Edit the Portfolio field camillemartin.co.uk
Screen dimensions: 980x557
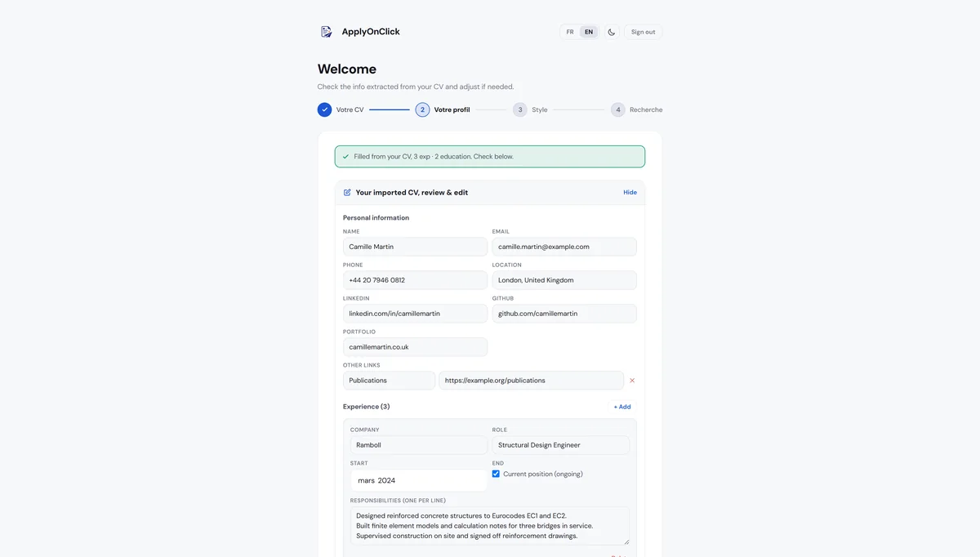click(415, 347)
